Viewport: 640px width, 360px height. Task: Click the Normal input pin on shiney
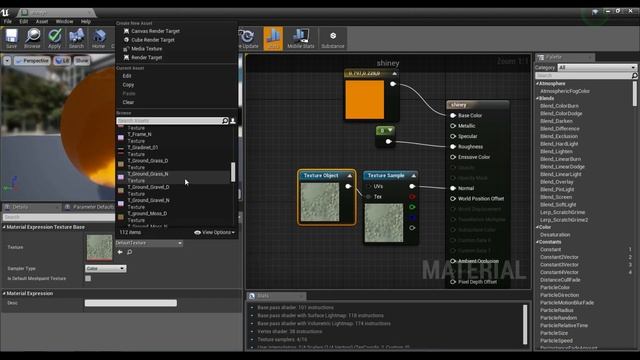click(x=453, y=188)
